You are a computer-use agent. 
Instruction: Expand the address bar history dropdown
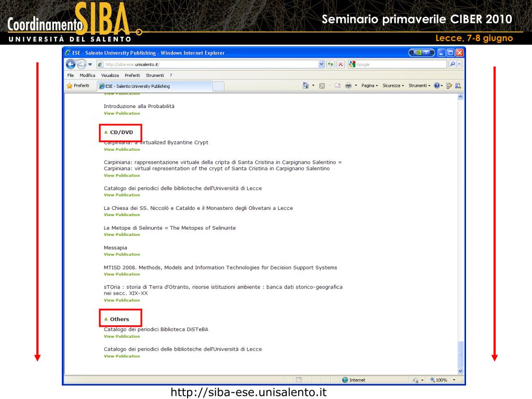tap(321, 64)
